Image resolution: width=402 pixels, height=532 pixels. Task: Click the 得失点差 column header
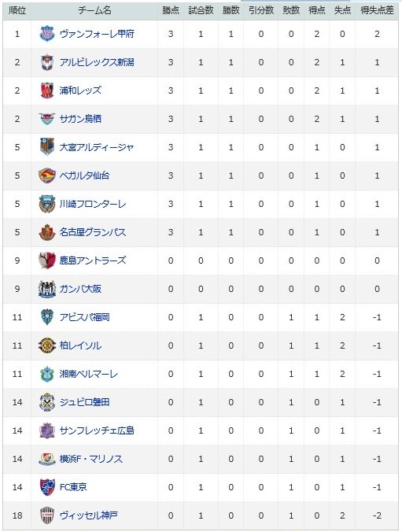377,10
